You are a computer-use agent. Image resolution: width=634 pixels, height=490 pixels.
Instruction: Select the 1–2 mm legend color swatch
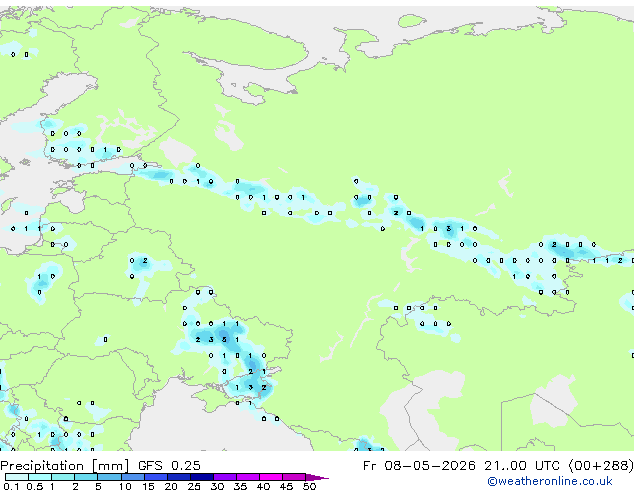tap(63, 477)
